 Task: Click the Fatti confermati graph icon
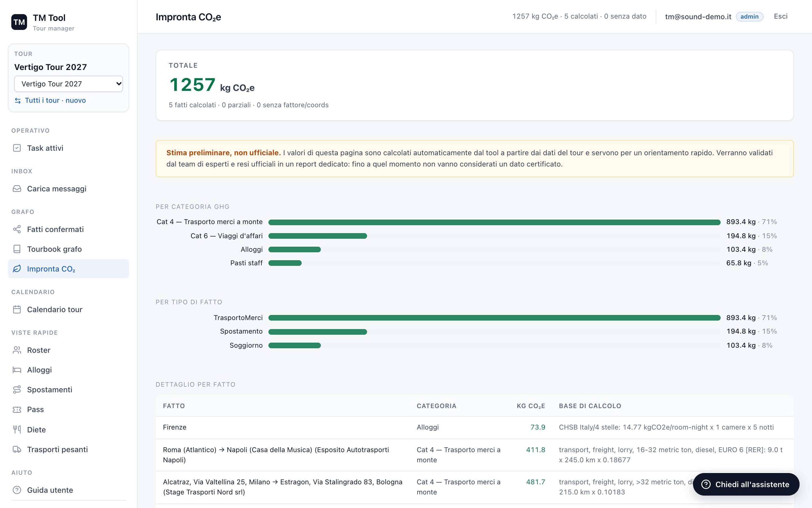(x=17, y=229)
